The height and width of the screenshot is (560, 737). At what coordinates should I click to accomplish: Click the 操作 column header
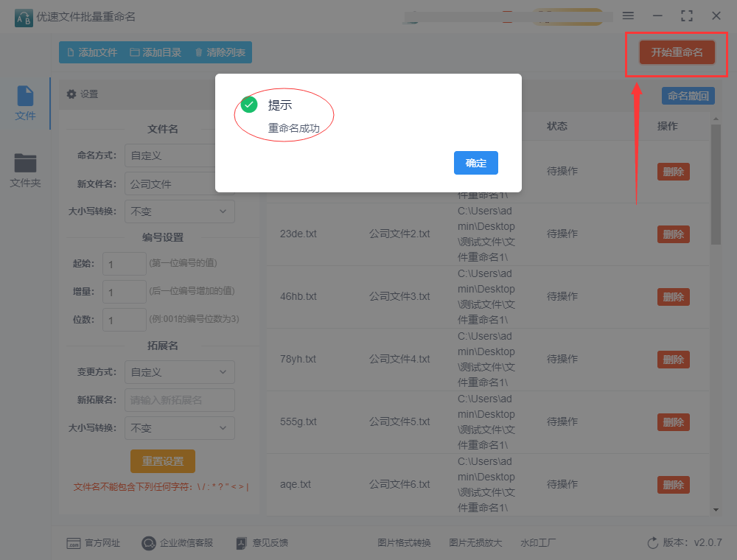pyautogui.click(x=668, y=126)
